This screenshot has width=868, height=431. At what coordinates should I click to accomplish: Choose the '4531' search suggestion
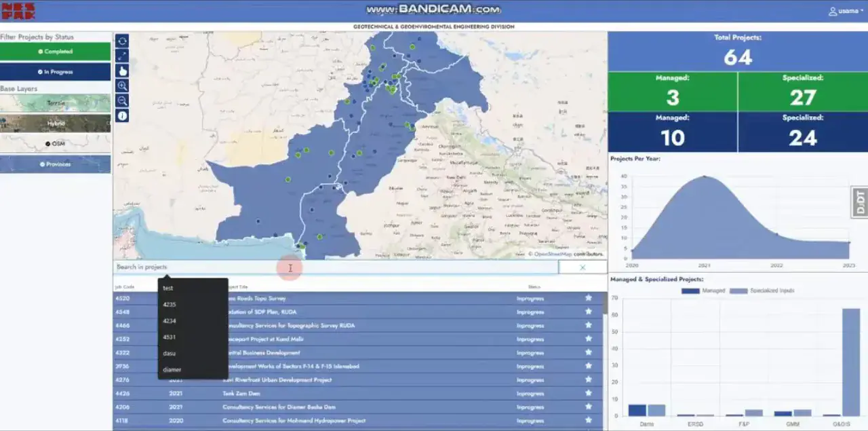coord(193,337)
